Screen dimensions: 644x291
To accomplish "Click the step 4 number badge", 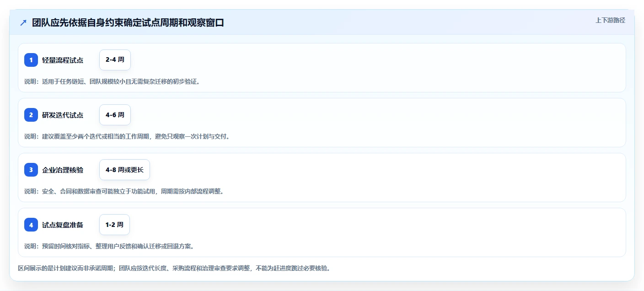I will click(31, 225).
